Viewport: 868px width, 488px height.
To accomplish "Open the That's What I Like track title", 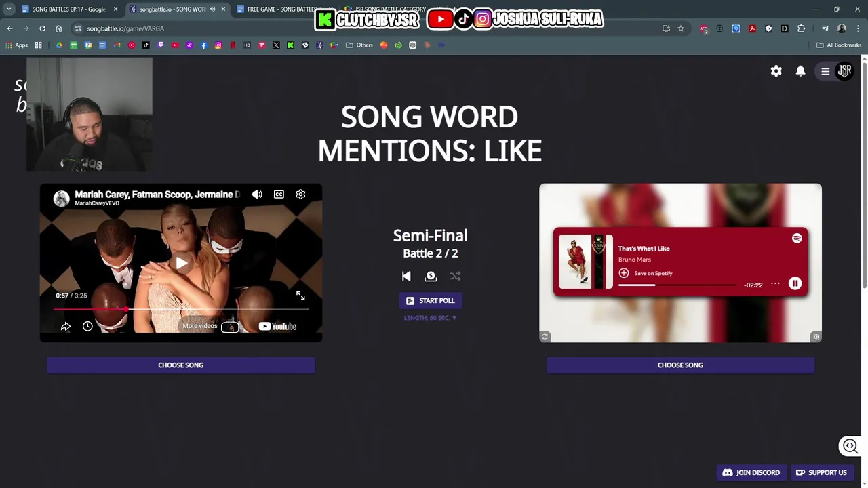I will coord(644,249).
